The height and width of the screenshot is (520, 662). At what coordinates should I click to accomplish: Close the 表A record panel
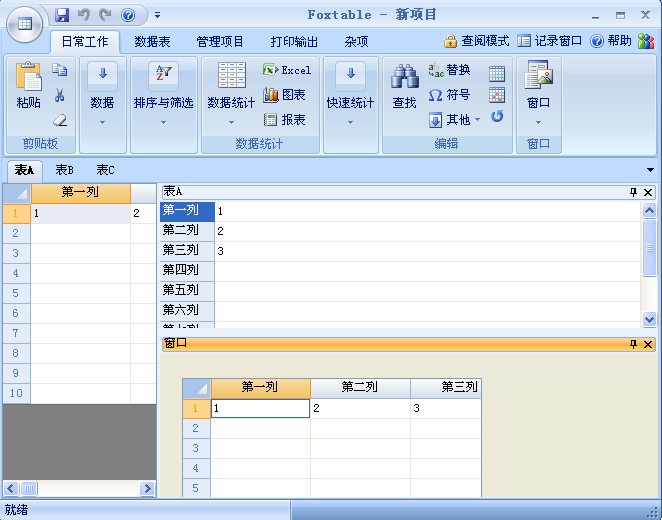pos(648,192)
